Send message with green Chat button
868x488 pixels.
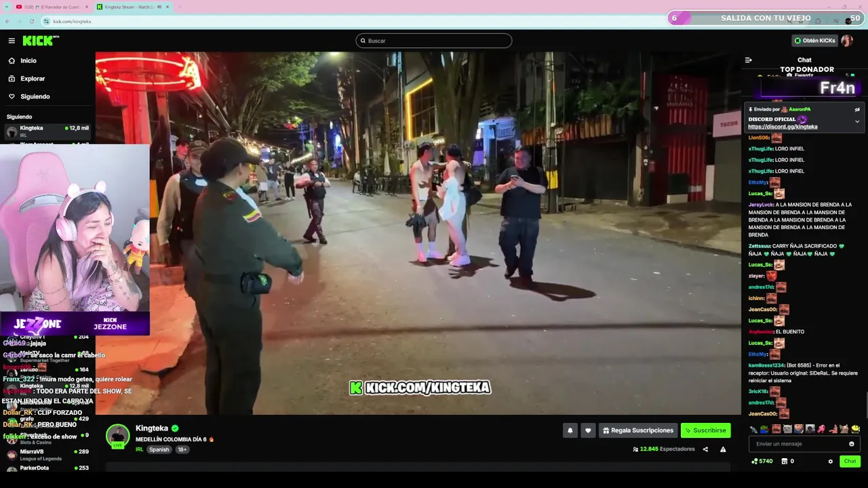coord(850,461)
